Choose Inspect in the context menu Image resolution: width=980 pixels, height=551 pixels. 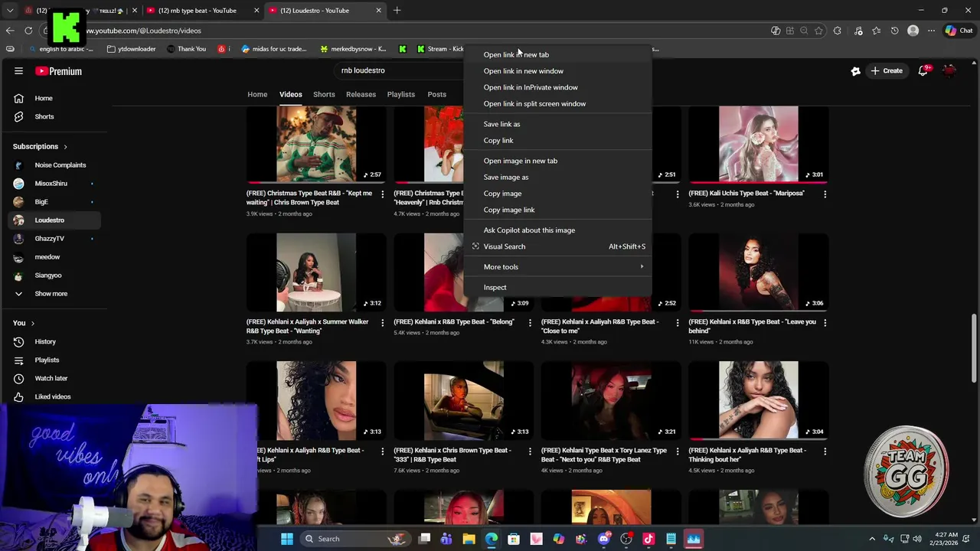(x=557, y=287)
